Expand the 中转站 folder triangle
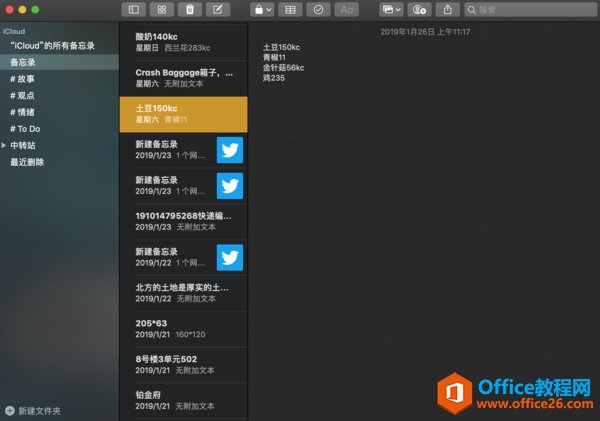Image resolution: width=600 pixels, height=421 pixels. tap(4, 145)
